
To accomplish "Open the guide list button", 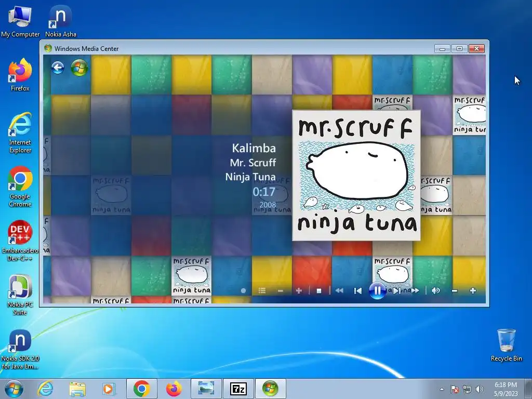I will click(262, 291).
